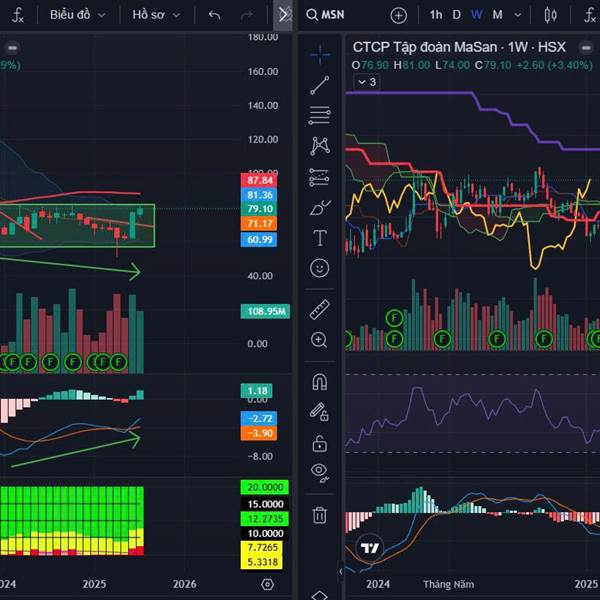Toggle magnet mode

point(320,382)
